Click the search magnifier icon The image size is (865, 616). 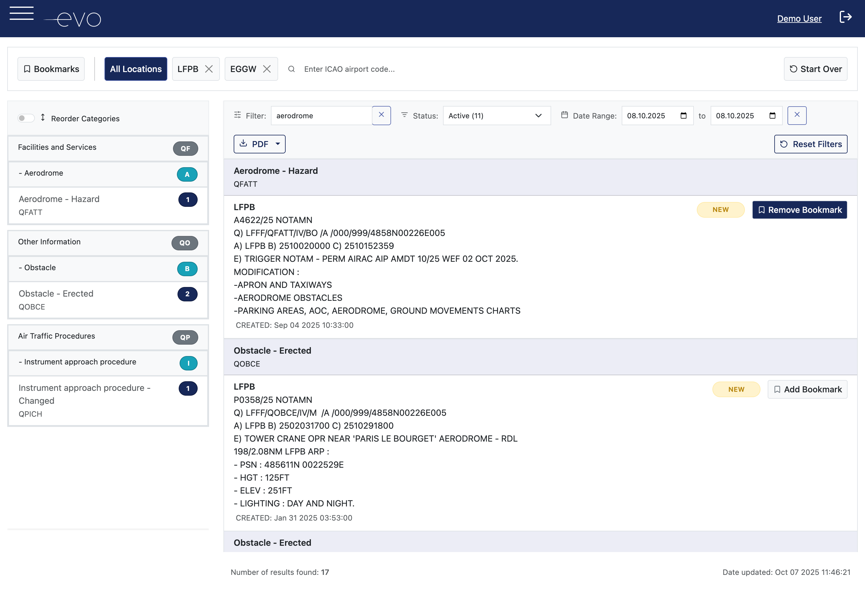(x=291, y=69)
